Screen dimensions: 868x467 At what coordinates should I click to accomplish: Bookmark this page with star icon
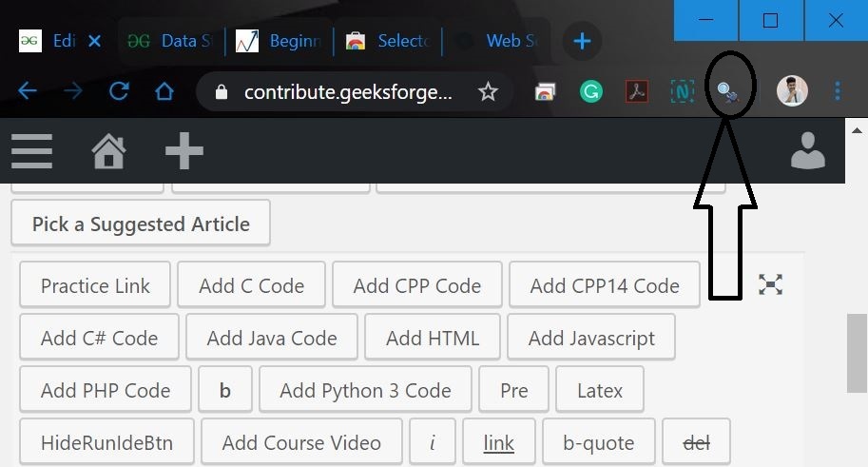[488, 92]
